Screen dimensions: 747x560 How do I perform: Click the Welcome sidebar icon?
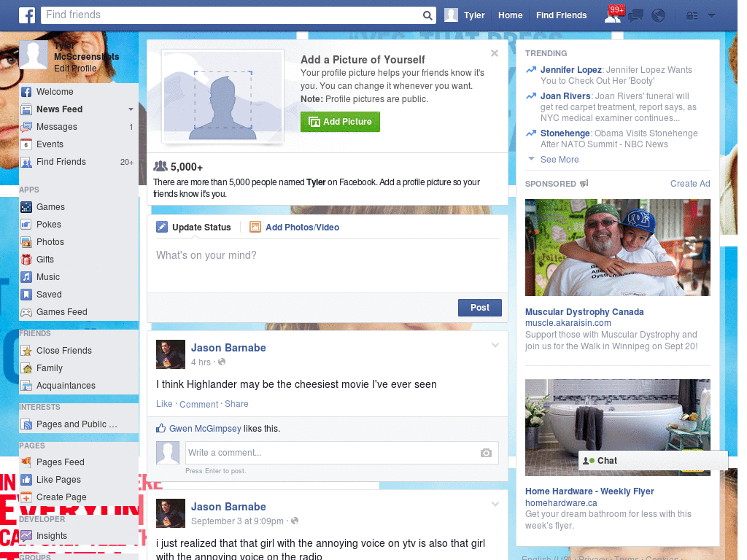coord(26,92)
